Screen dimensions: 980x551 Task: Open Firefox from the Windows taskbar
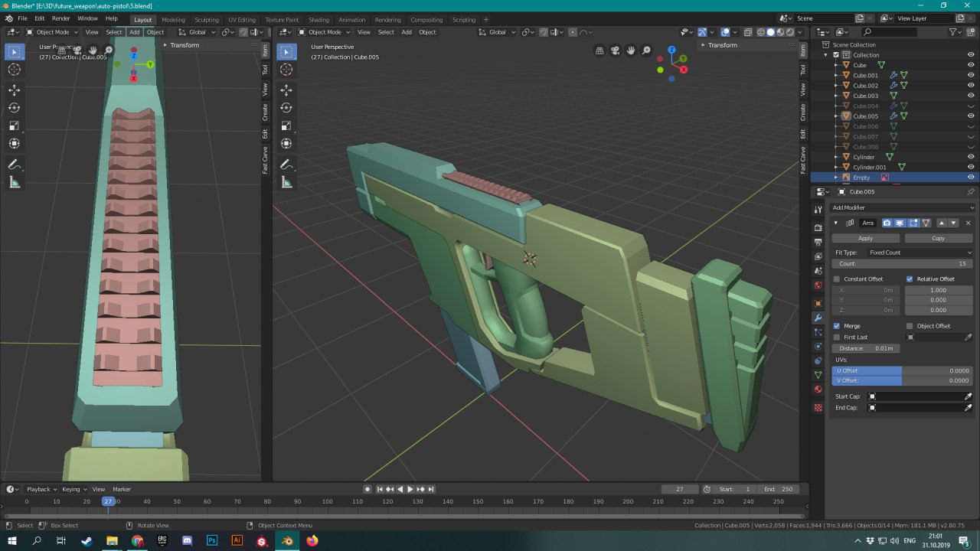coord(312,541)
